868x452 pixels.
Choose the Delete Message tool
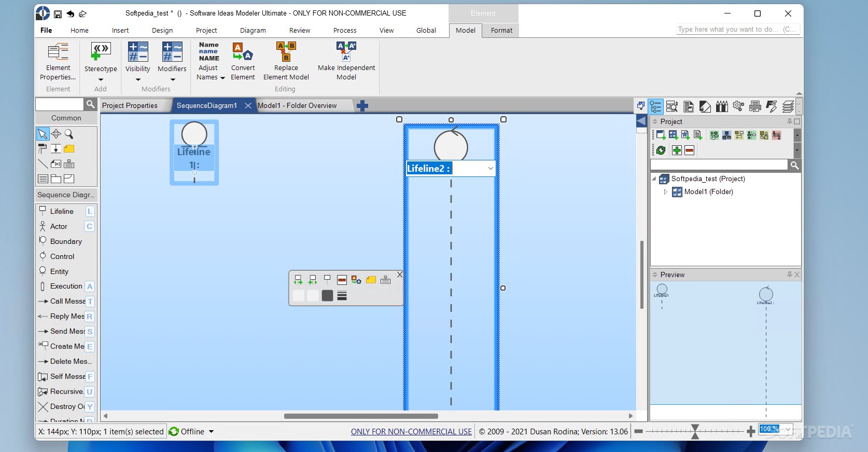(66, 361)
